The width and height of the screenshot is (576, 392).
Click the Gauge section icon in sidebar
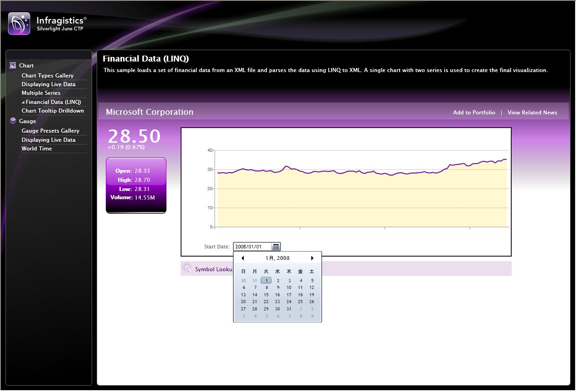[x=13, y=121]
